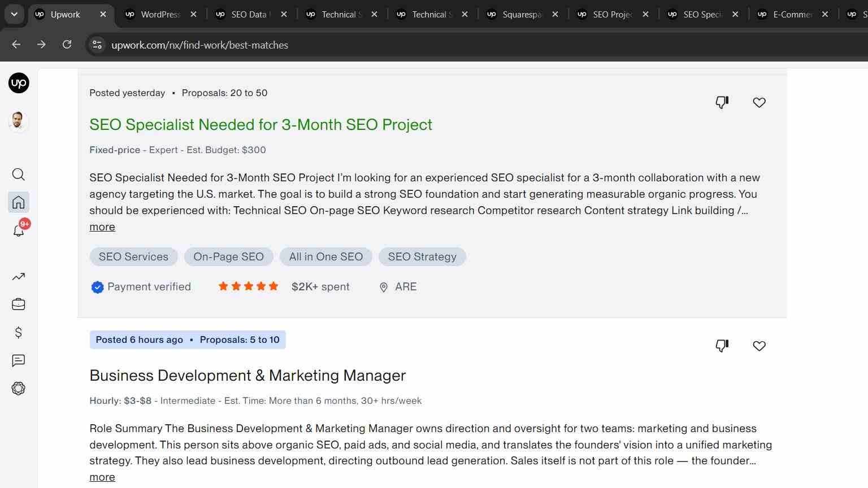Select the home icon in sidebar

pos(19,202)
